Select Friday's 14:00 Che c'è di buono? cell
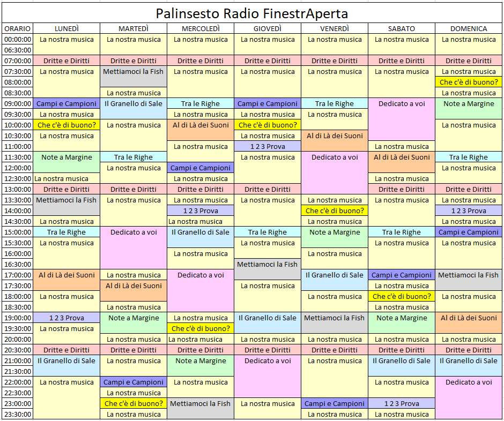This screenshot has width=504, height=421. coord(335,210)
